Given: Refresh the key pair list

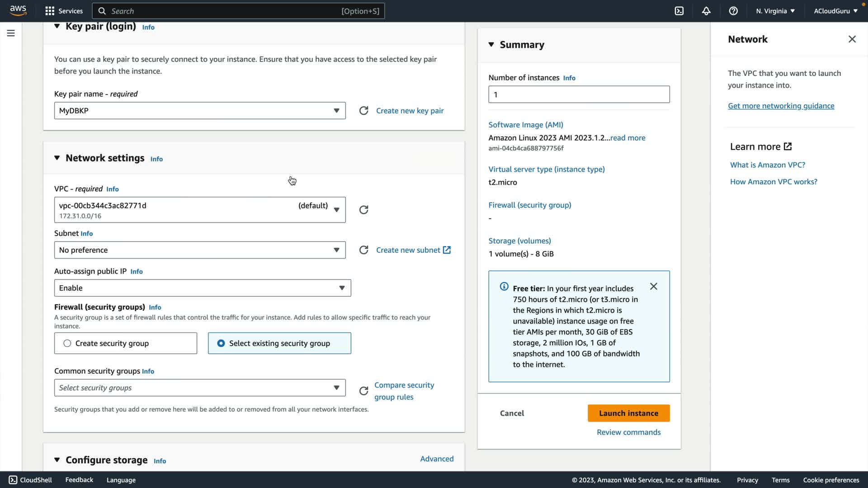Looking at the screenshot, I should [363, 111].
